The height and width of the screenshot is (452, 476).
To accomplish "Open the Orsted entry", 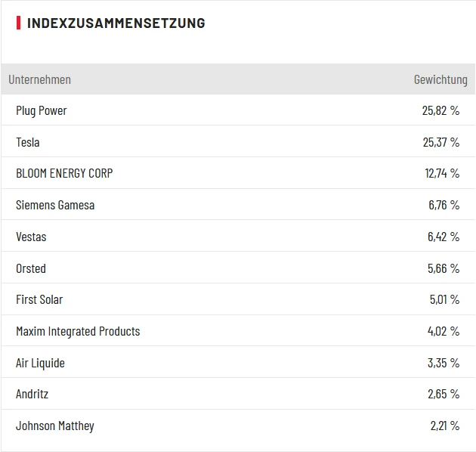I will (x=31, y=268).
